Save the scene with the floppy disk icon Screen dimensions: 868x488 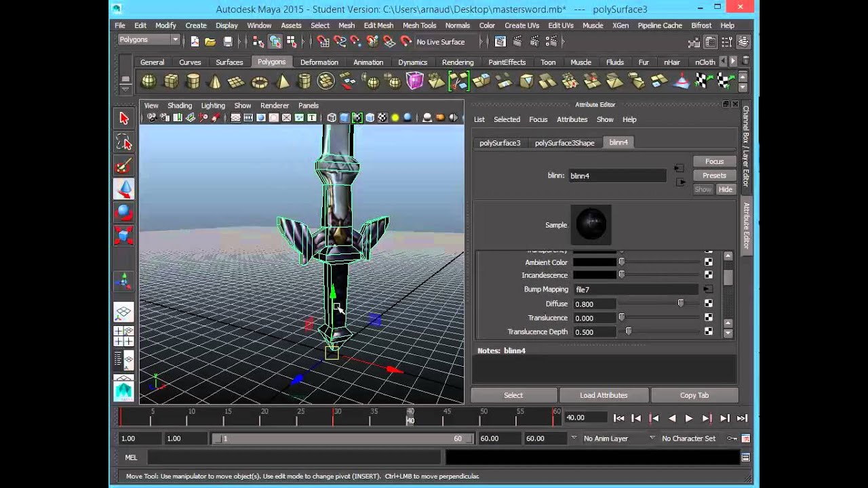pos(228,41)
